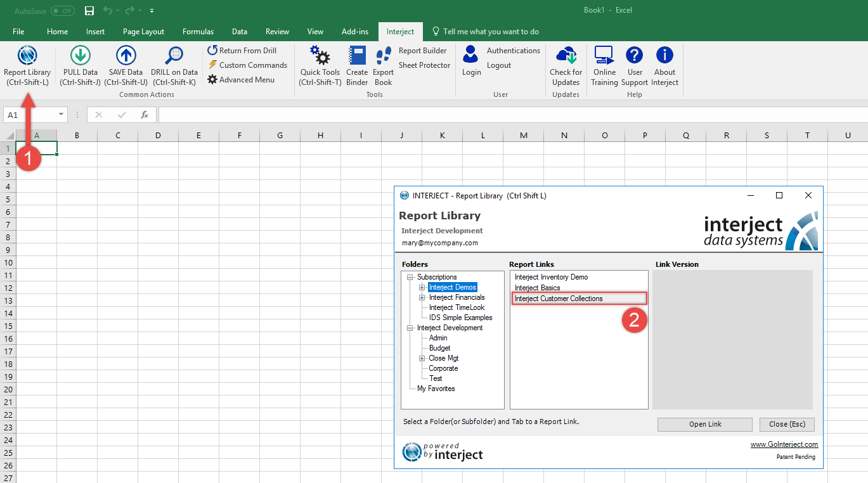The image size is (868, 483).
Task: Click the Undo arrow
Action: [x=108, y=11]
